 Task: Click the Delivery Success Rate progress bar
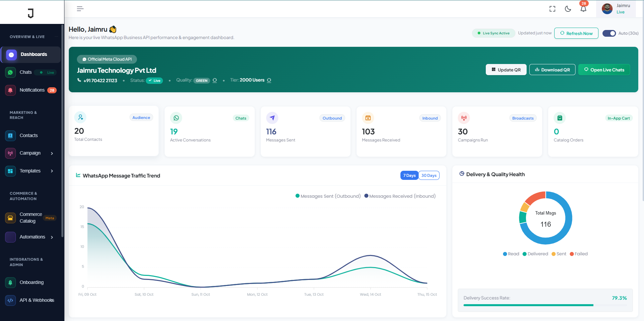click(x=545, y=305)
